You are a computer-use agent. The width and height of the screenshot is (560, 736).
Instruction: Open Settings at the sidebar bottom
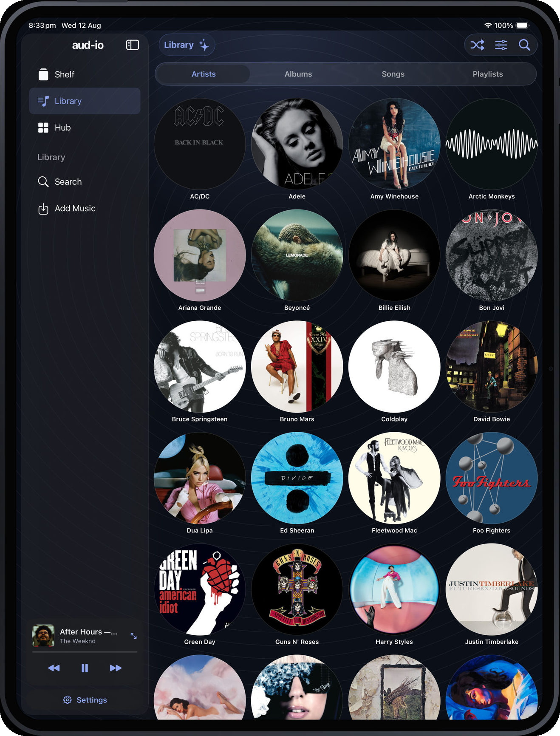point(85,700)
